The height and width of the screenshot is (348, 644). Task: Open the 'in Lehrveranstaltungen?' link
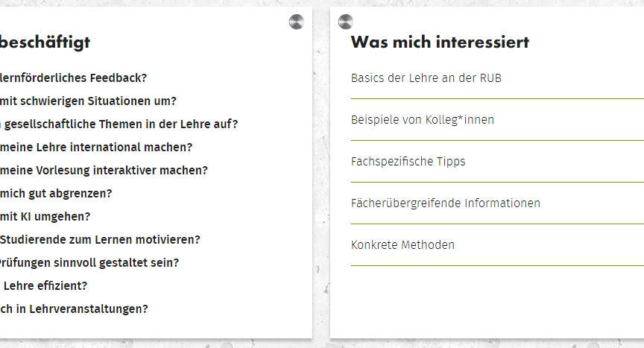pos(74,309)
